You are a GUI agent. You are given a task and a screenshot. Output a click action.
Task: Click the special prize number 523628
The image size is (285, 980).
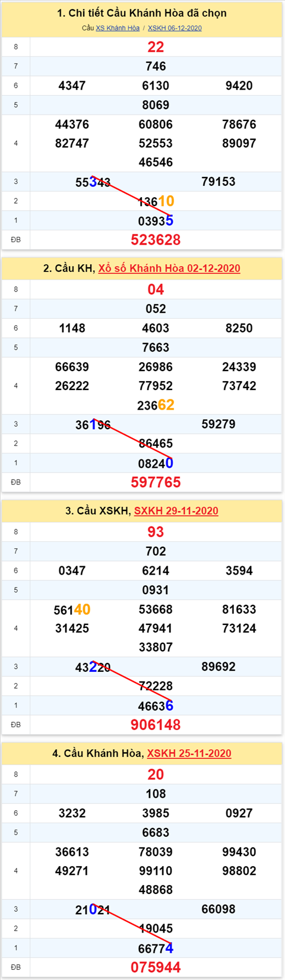point(156,240)
